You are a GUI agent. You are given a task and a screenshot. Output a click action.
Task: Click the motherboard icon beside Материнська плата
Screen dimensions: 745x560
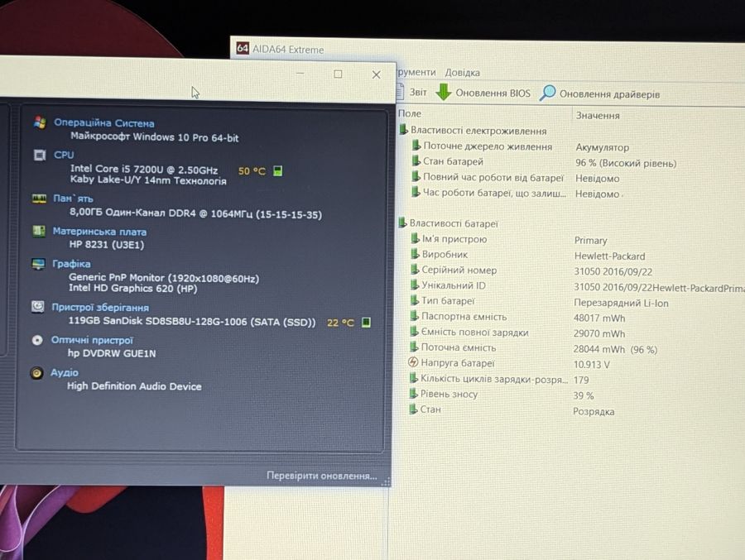pos(38,231)
